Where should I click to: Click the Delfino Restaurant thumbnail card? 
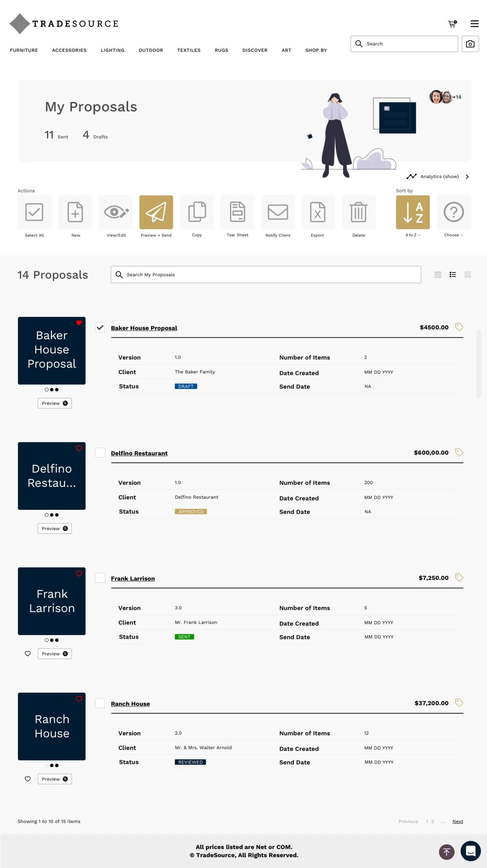52,476
